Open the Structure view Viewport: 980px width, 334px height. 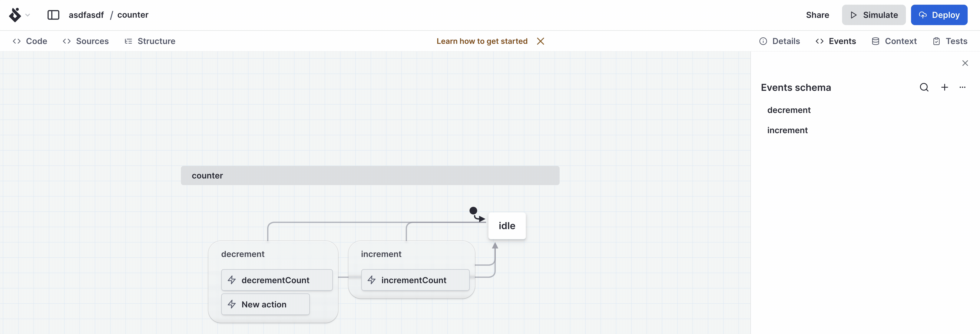pyautogui.click(x=150, y=41)
